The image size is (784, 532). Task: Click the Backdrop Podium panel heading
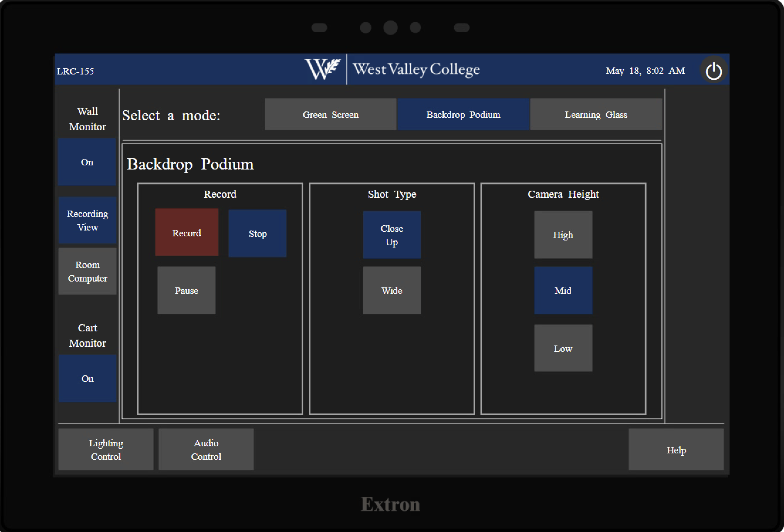(190, 165)
